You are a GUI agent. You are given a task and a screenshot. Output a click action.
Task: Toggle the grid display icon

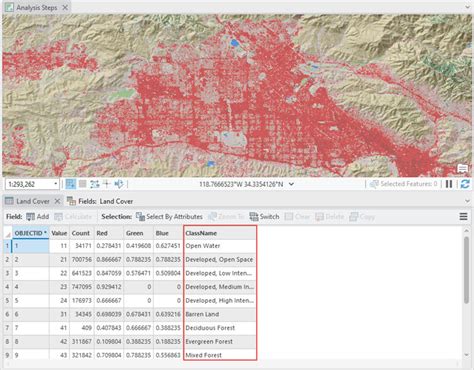[x=82, y=184]
